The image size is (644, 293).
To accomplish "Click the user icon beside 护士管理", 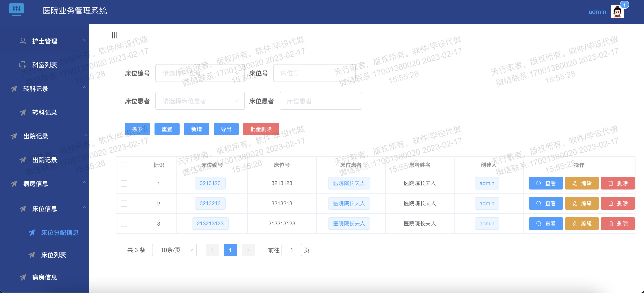I will click(x=23, y=41).
